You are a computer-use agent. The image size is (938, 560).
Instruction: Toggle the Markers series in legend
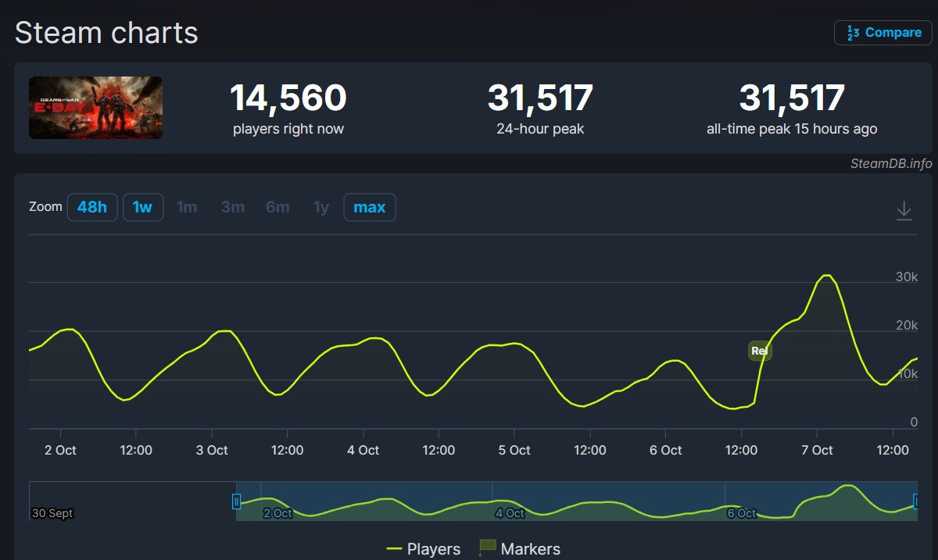[519, 549]
